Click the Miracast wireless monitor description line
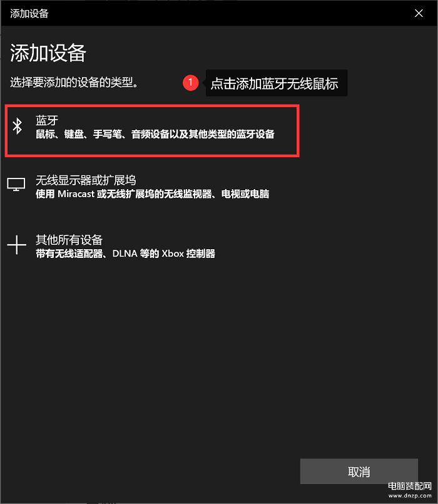This screenshot has height=504, width=438. 152,194
